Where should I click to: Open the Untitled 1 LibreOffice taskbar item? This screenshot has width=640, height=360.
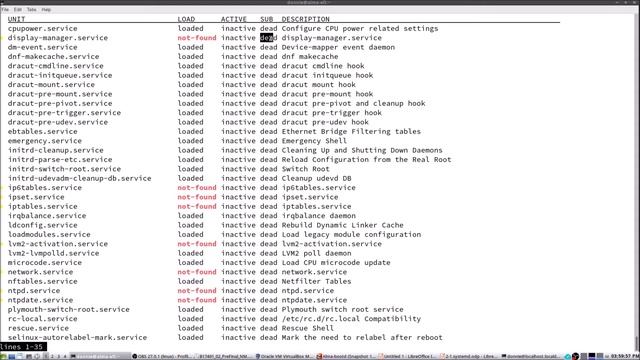click(x=407, y=356)
